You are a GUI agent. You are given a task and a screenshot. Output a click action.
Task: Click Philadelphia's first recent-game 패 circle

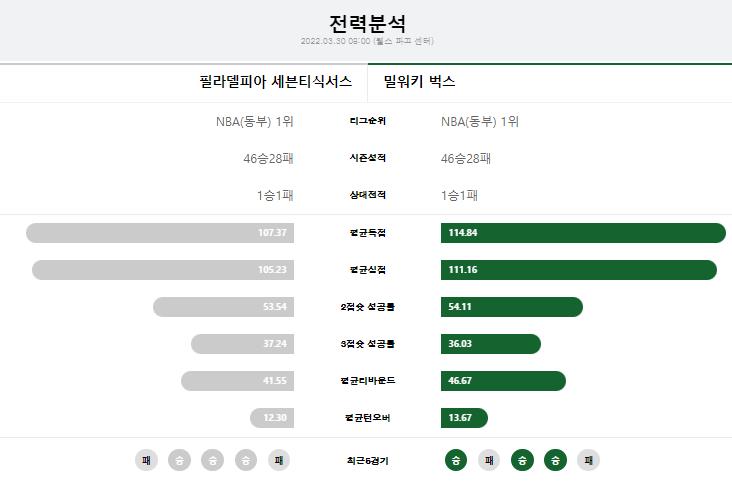(146, 460)
